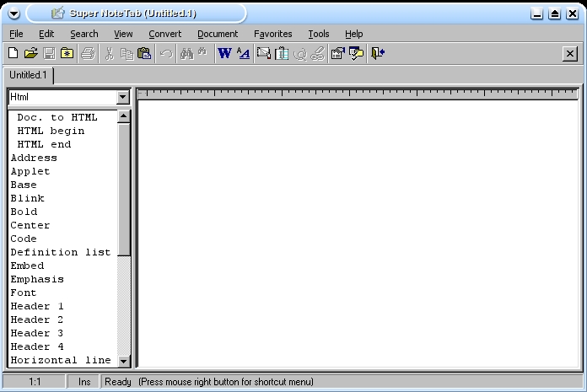Click inside the empty text editor area
This screenshot has height=392, width=587.
pyautogui.click(x=358, y=234)
